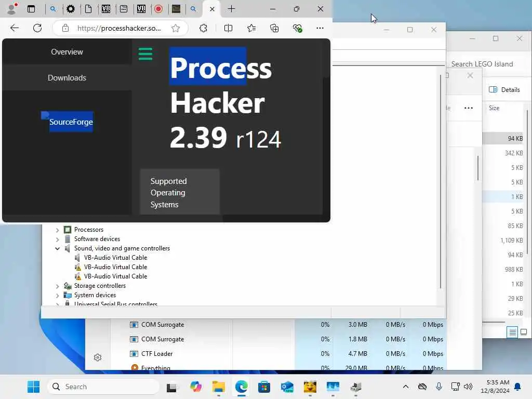Switch to the blank page-icon browser tab
Screen dimensions: 532x399
tap(88, 9)
